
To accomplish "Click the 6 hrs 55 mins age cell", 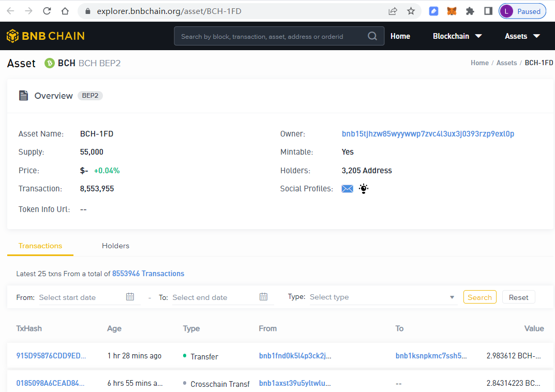I will [135, 383].
